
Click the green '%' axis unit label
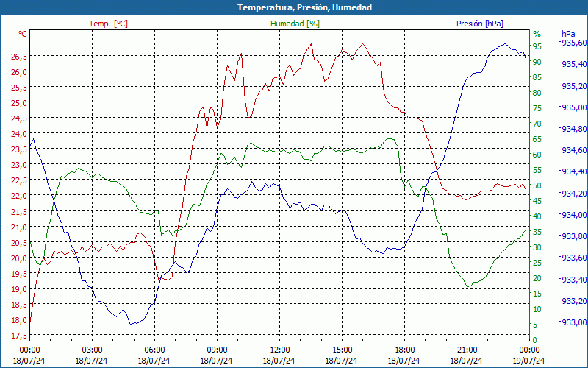coord(537,34)
